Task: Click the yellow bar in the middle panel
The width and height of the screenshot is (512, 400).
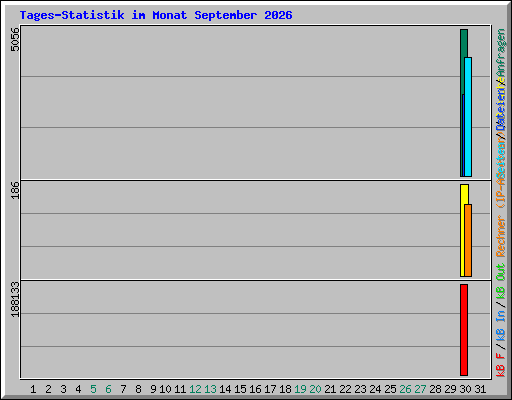Action: (x=463, y=230)
